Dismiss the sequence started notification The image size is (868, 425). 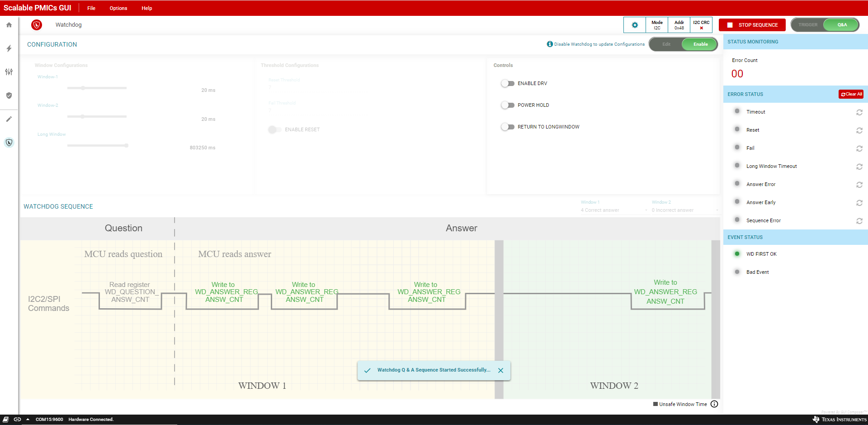[500, 370]
